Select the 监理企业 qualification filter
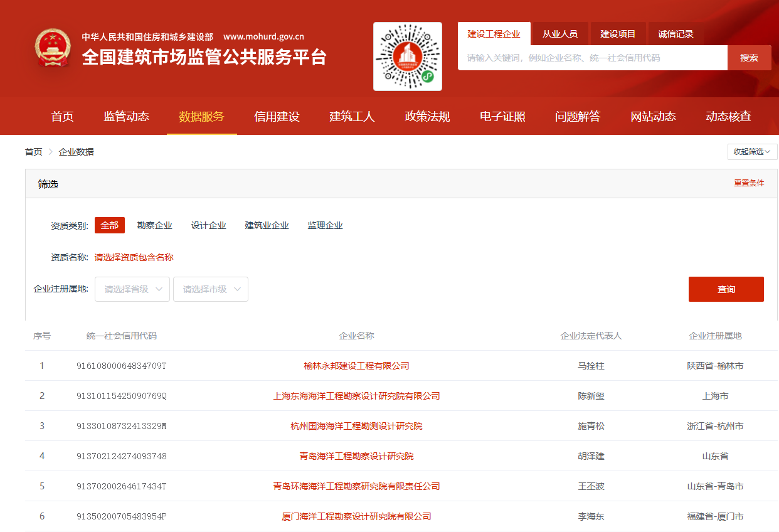 (x=326, y=225)
